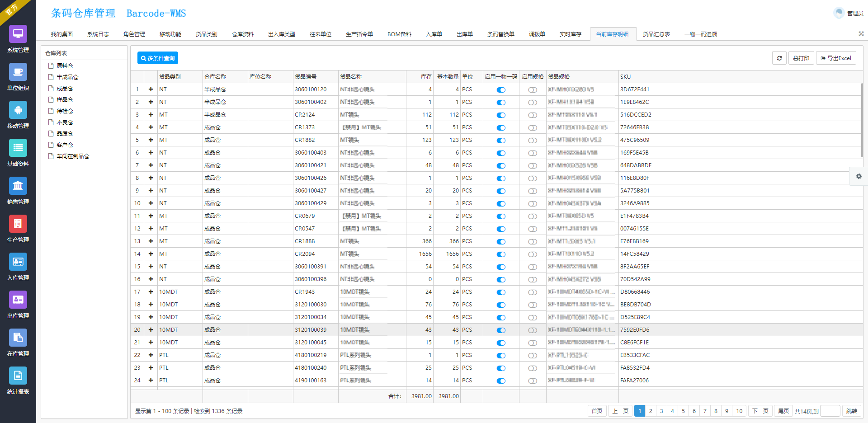Expand row 14 with plus icon
Viewport: 868px width, 423px height.
point(151,254)
